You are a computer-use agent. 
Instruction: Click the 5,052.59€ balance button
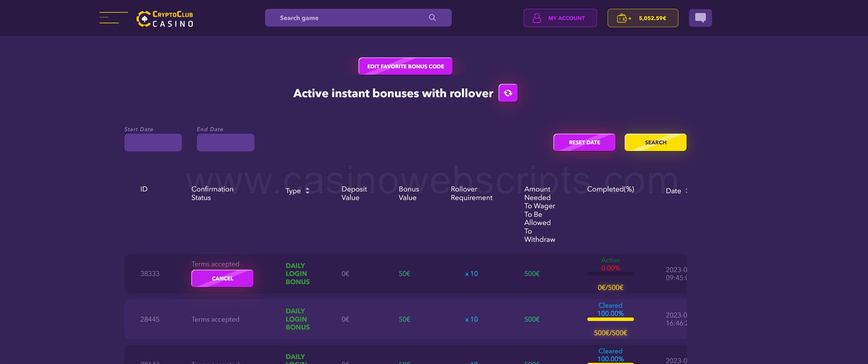point(643,18)
